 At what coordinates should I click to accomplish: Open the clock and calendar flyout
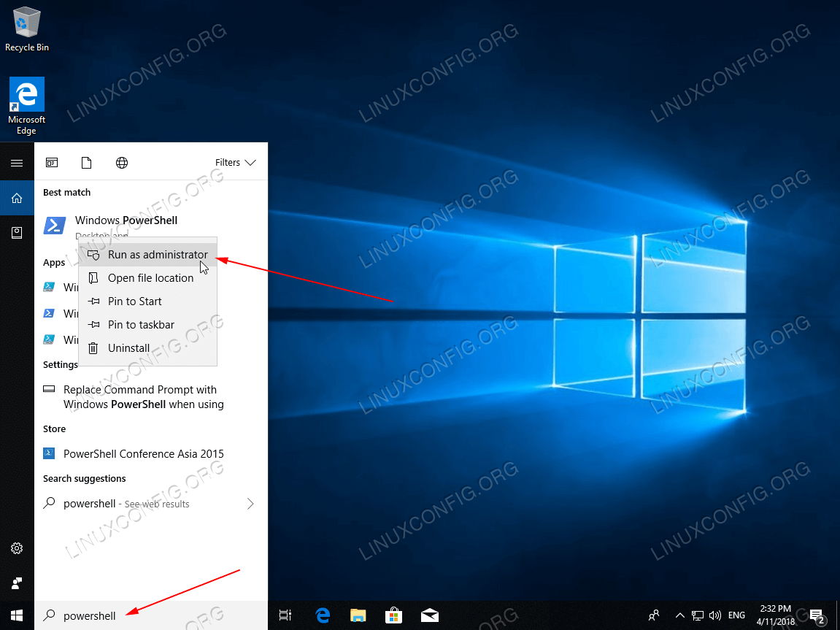pyautogui.click(x=776, y=615)
